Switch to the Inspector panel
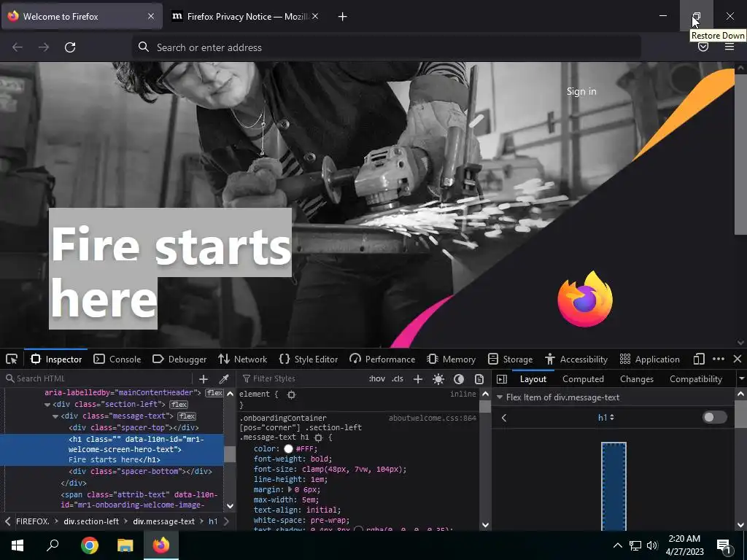 (x=56, y=359)
